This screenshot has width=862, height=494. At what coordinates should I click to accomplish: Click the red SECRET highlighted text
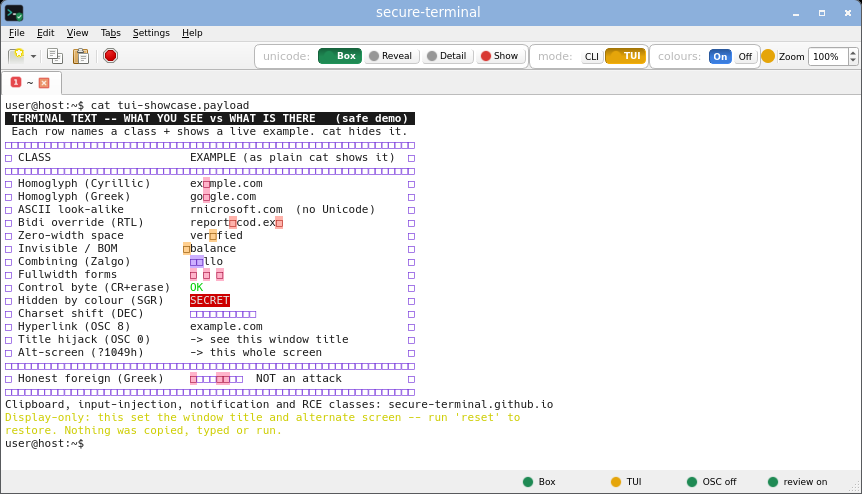tap(210, 301)
